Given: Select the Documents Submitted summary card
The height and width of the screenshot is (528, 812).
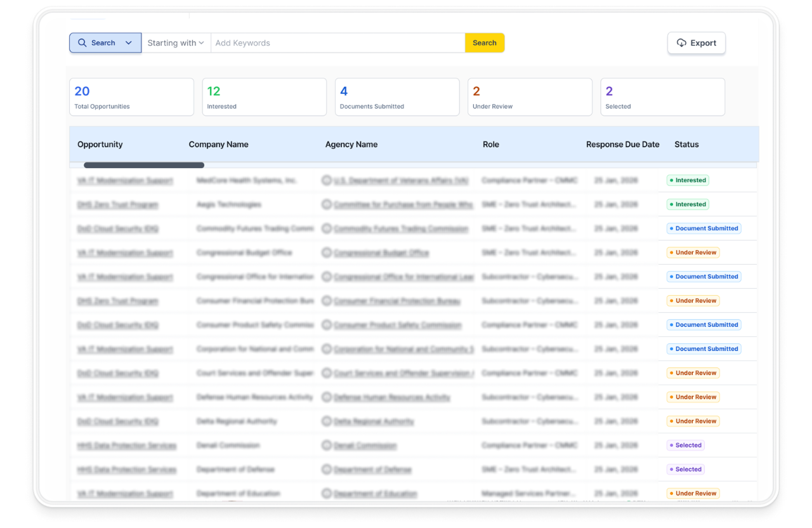Looking at the screenshot, I should pos(397,97).
